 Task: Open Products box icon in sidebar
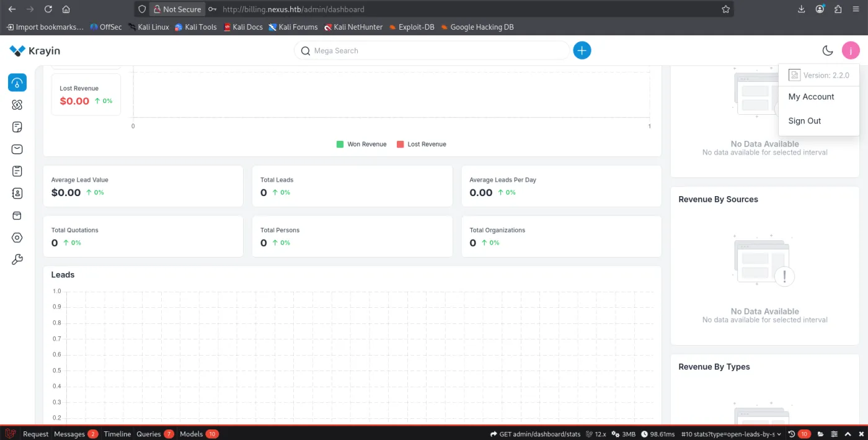tap(17, 215)
